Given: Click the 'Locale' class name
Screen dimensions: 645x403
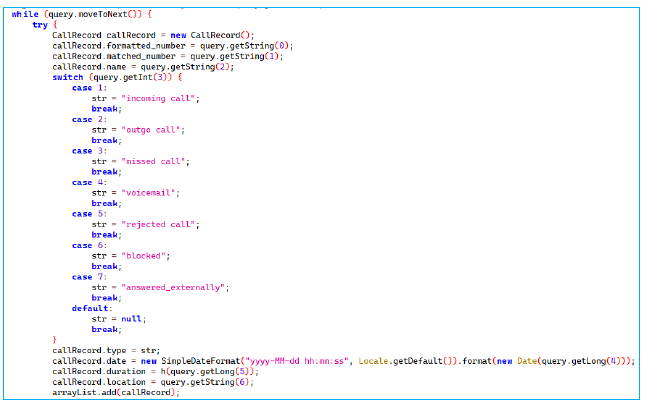Looking at the screenshot, I should click(x=373, y=361).
